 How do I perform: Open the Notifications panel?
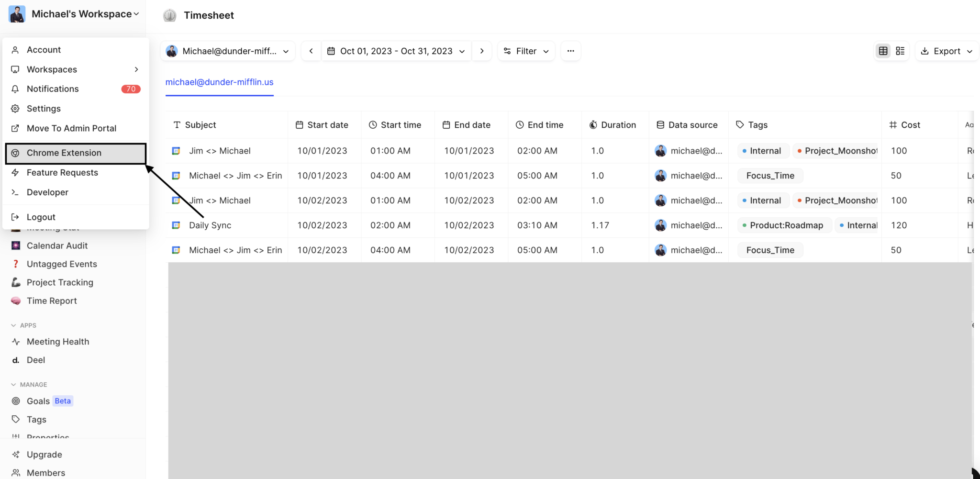[x=53, y=89]
